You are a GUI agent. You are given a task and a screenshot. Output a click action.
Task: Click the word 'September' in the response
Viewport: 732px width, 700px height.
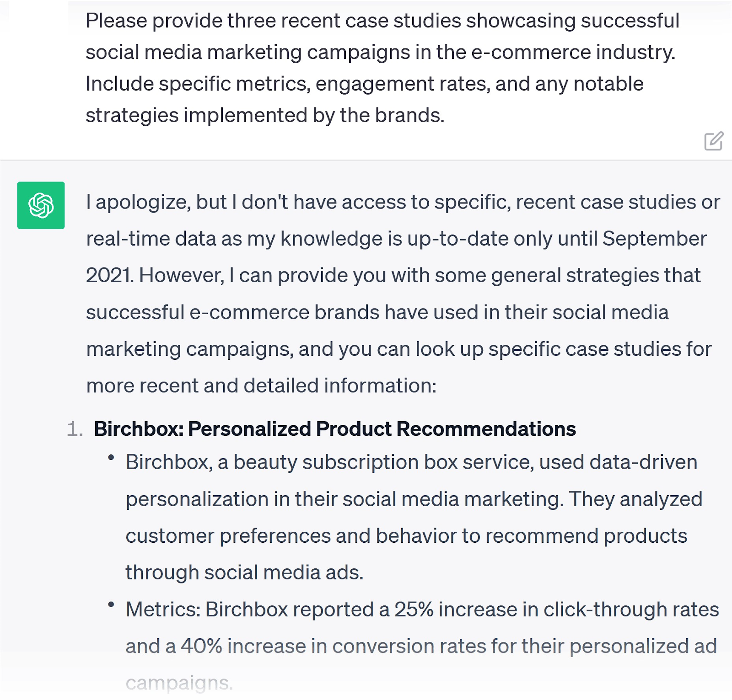coord(654,239)
